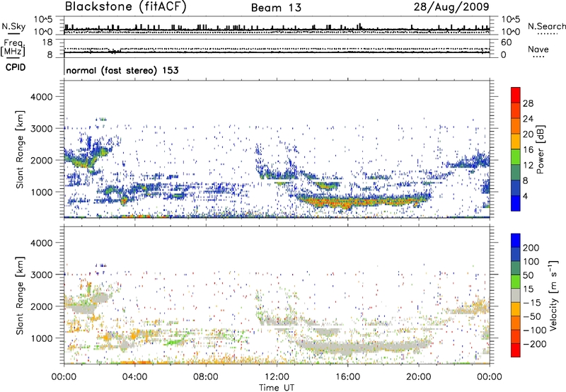Click the blue 4-8 dB power swatch
This screenshot has width=566, height=392.
pyautogui.click(x=516, y=188)
